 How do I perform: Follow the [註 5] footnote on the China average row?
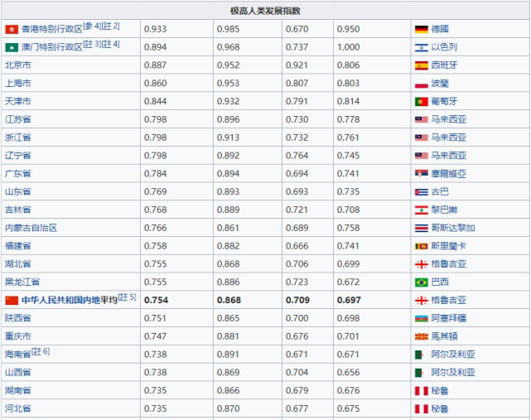click(x=127, y=297)
